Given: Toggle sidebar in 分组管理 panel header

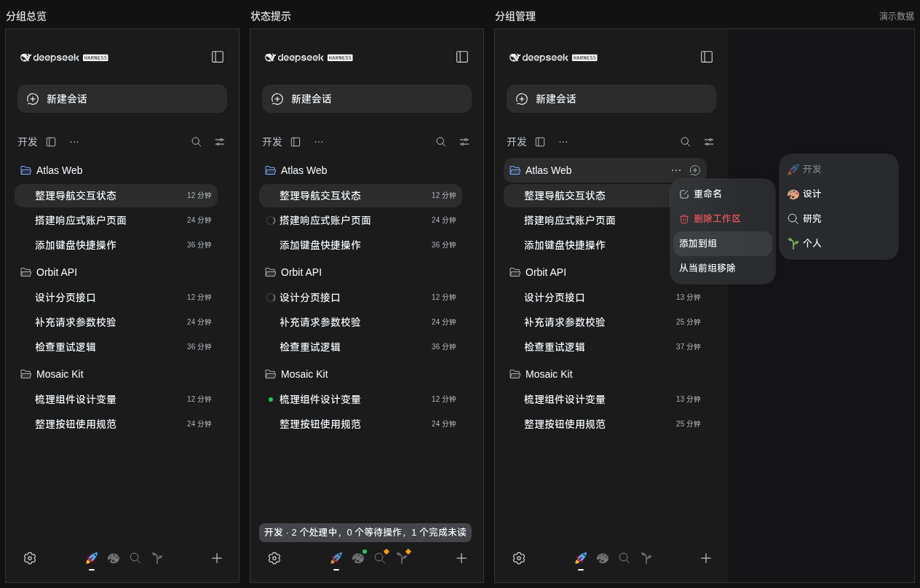Looking at the screenshot, I should pos(707,57).
